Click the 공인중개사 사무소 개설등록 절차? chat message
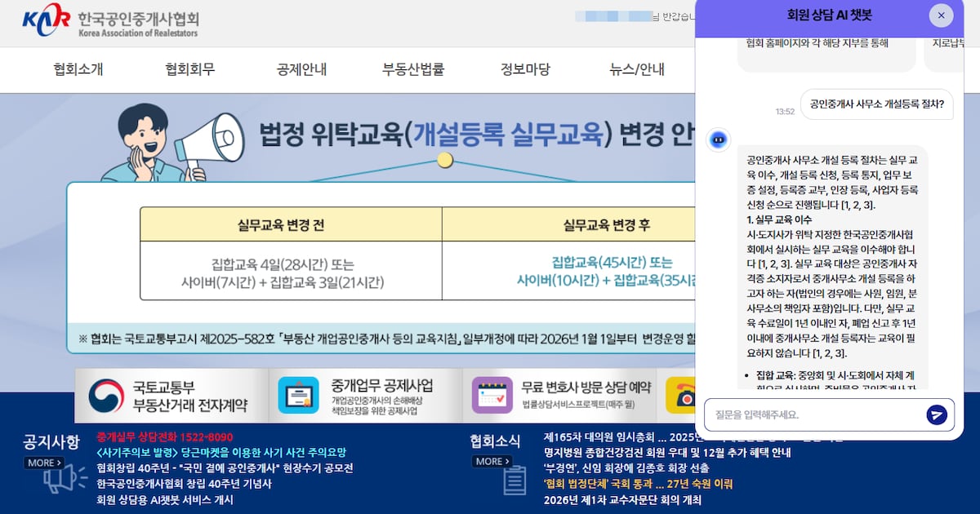The height and width of the screenshot is (514, 980). (876, 104)
